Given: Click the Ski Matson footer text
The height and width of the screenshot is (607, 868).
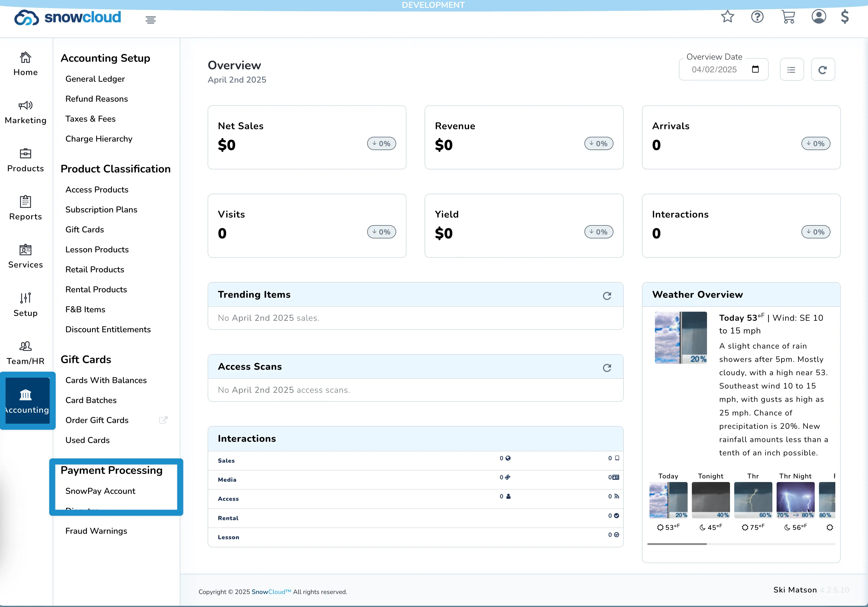Looking at the screenshot, I should tap(795, 590).
